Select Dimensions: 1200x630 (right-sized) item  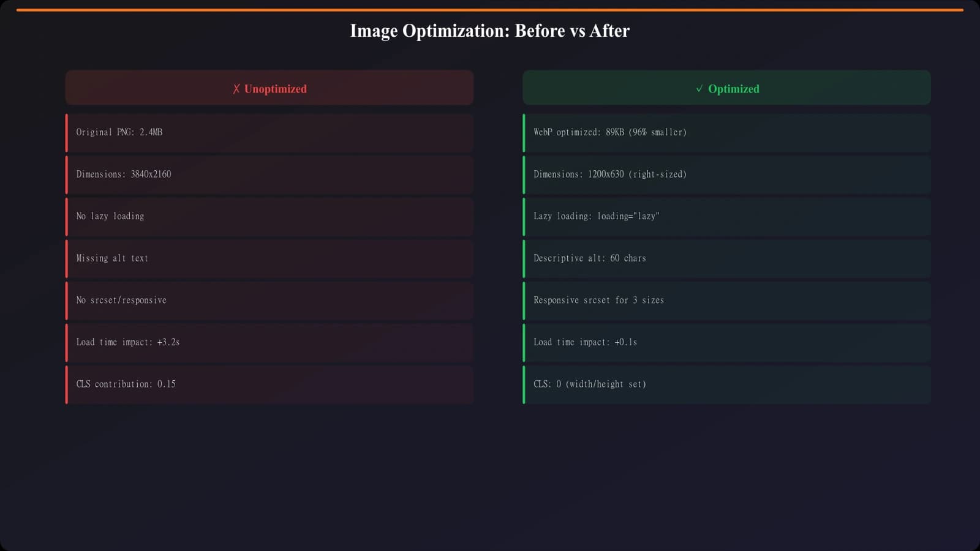pos(726,174)
